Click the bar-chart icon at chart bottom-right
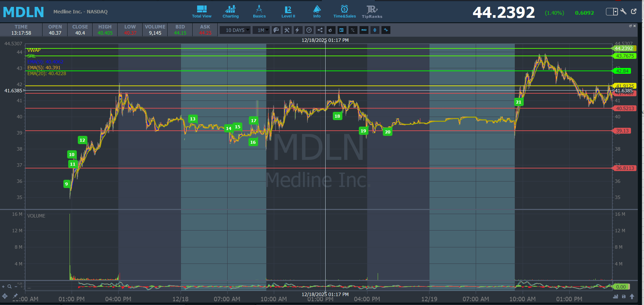 coord(616,296)
